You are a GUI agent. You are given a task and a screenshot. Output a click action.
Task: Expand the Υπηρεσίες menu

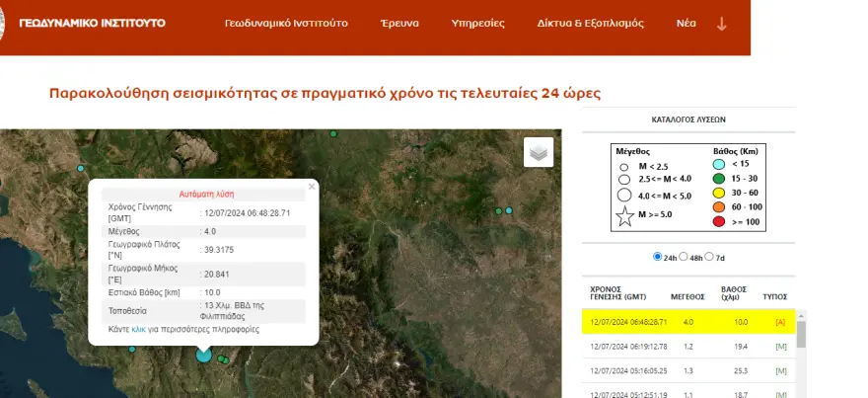pos(477,24)
